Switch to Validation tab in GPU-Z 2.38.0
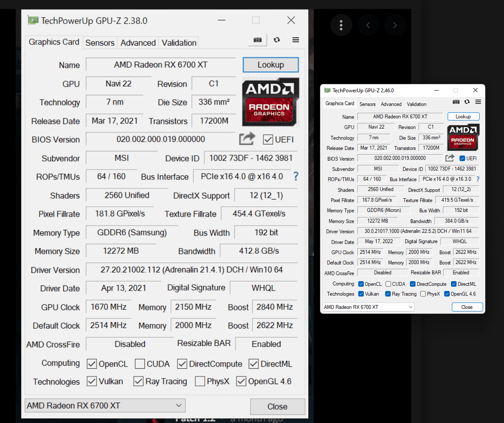This screenshot has width=504, height=423. pyautogui.click(x=179, y=43)
